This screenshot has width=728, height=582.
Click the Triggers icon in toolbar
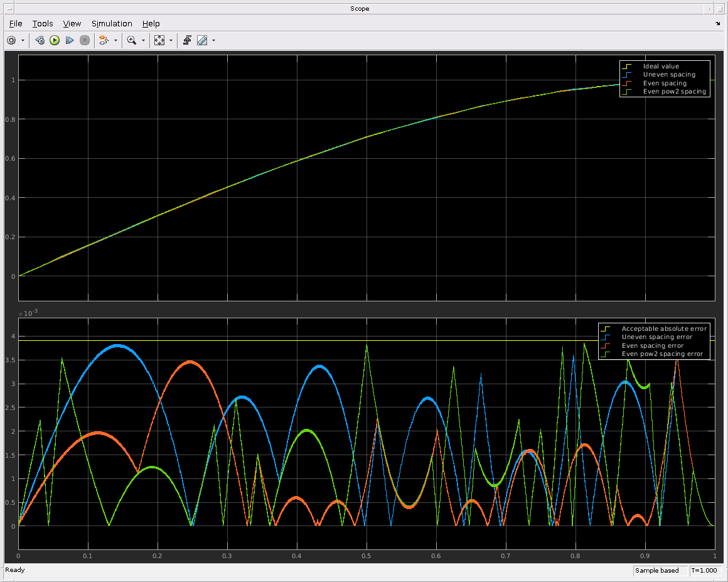tap(187, 40)
